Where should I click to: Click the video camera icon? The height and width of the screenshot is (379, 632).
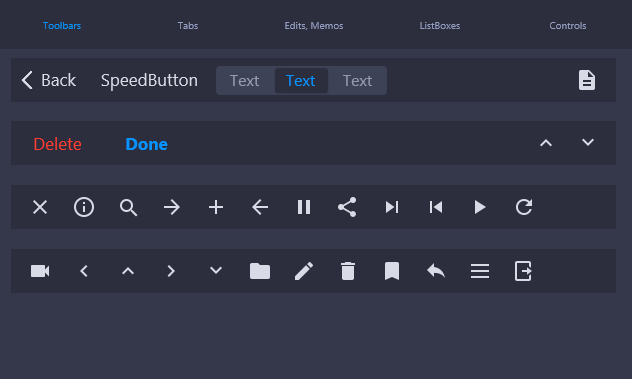click(x=40, y=271)
